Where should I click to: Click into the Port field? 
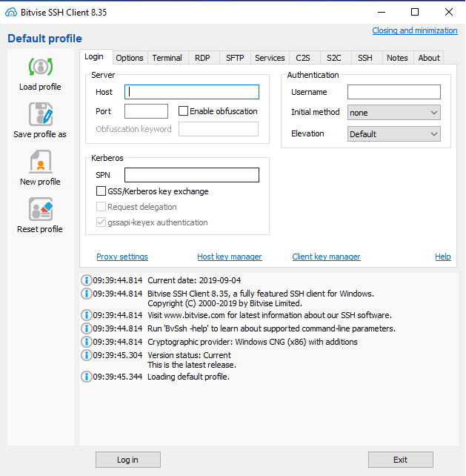pos(146,111)
